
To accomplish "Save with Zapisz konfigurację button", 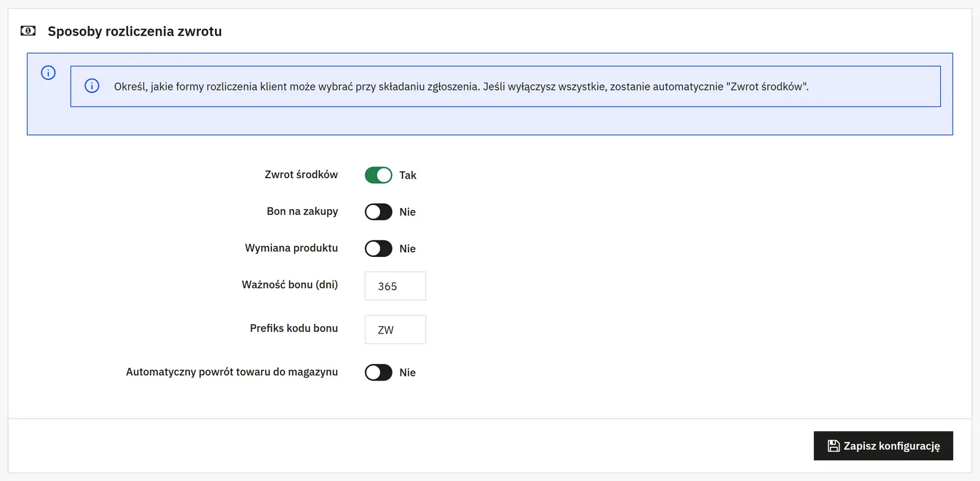I will (883, 446).
